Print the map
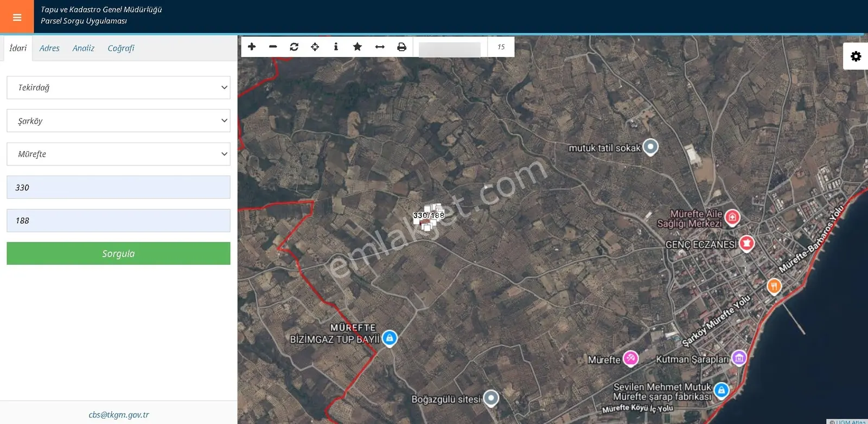This screenshot has width=868, height=424. pos(401,47)
